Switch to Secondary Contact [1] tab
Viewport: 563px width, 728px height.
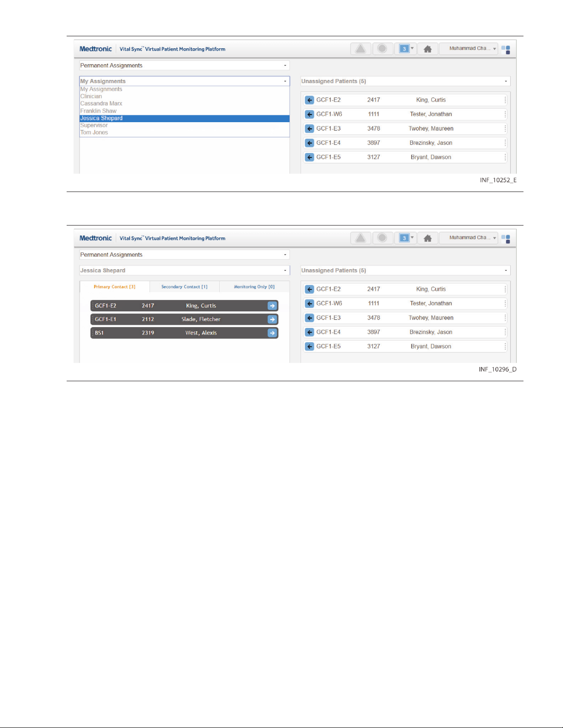tap(184, 287)
